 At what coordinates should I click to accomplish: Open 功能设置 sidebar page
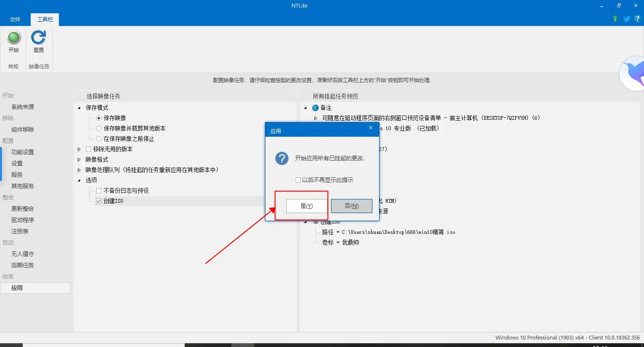(23, 152)
